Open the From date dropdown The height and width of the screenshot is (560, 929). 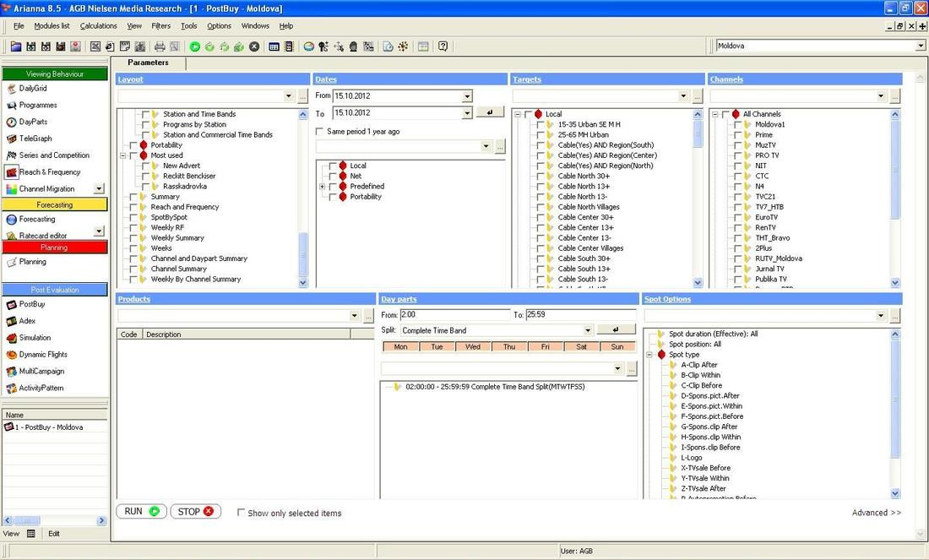pyautogui.click(x=467, y=96)
